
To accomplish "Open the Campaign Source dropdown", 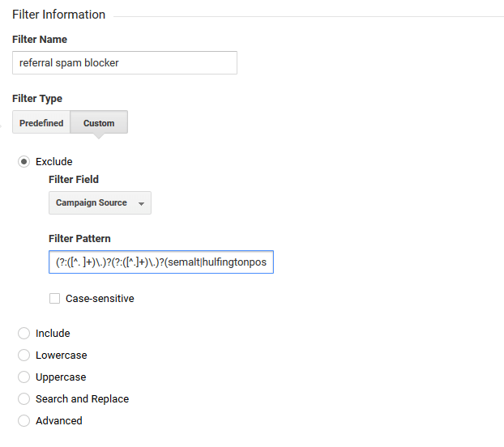I will [x=100, y=202].
